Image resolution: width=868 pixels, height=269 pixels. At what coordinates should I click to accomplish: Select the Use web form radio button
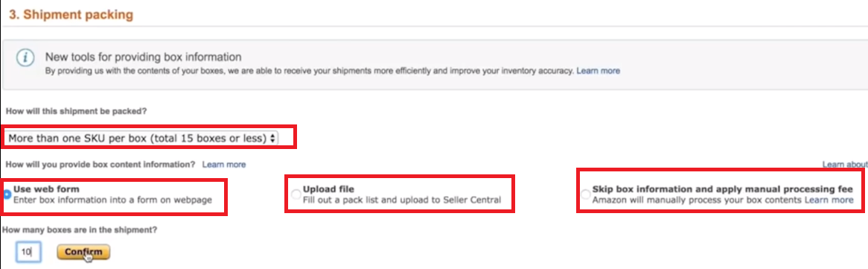click(7, 194)
